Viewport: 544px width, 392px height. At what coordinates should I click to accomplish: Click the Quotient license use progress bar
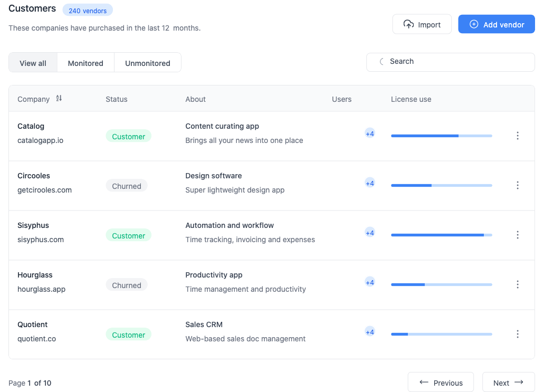tap(441, 334)
